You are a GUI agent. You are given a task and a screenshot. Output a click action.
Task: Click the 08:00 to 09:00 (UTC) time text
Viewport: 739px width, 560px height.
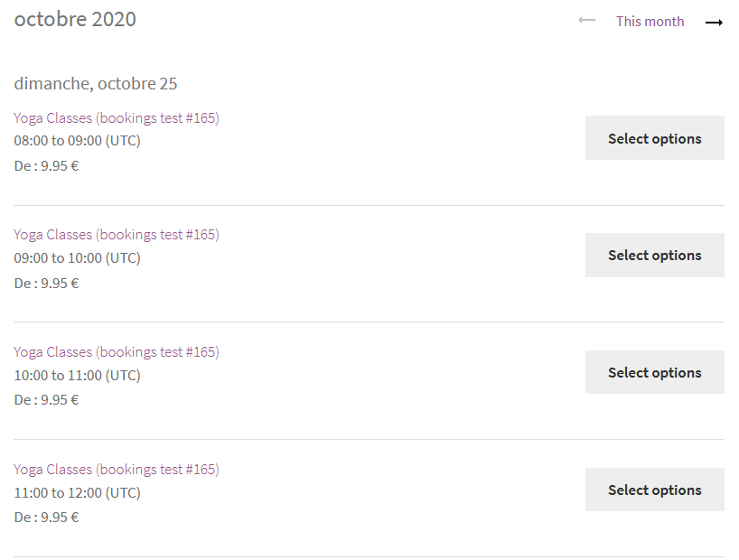click(x=78, y=141)
